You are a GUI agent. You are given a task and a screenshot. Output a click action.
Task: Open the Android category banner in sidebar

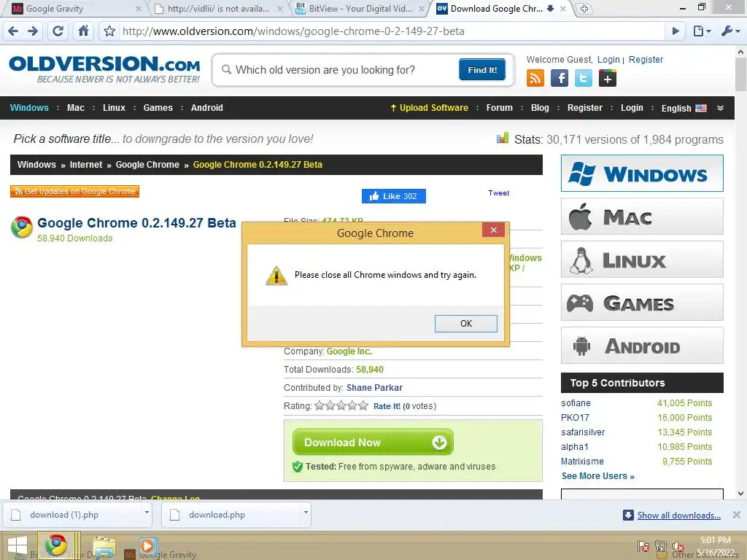[642, 346]
